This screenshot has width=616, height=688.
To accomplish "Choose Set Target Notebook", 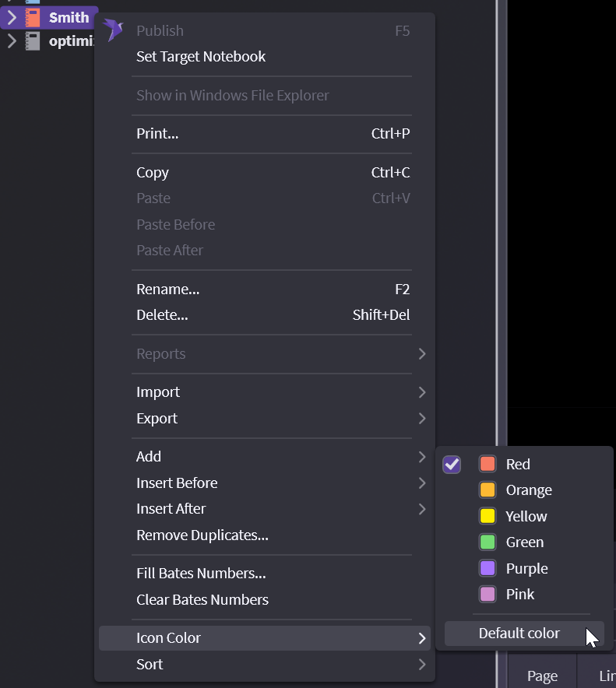I will (201, 57).
